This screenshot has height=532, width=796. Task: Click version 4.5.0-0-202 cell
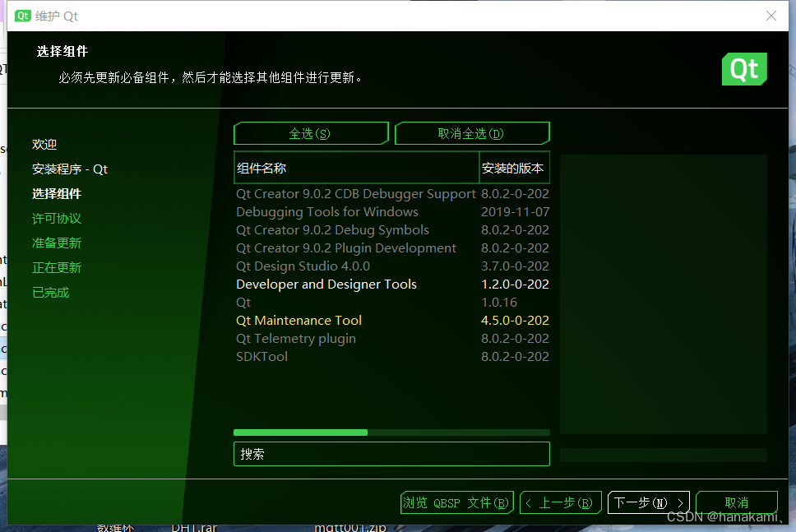coord(516,321)
